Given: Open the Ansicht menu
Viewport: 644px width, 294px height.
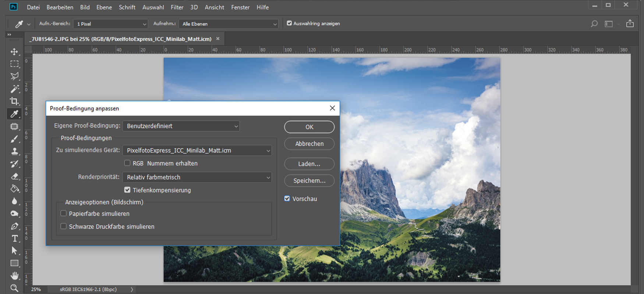Looking at the screenshot, I should click(214, 7).
